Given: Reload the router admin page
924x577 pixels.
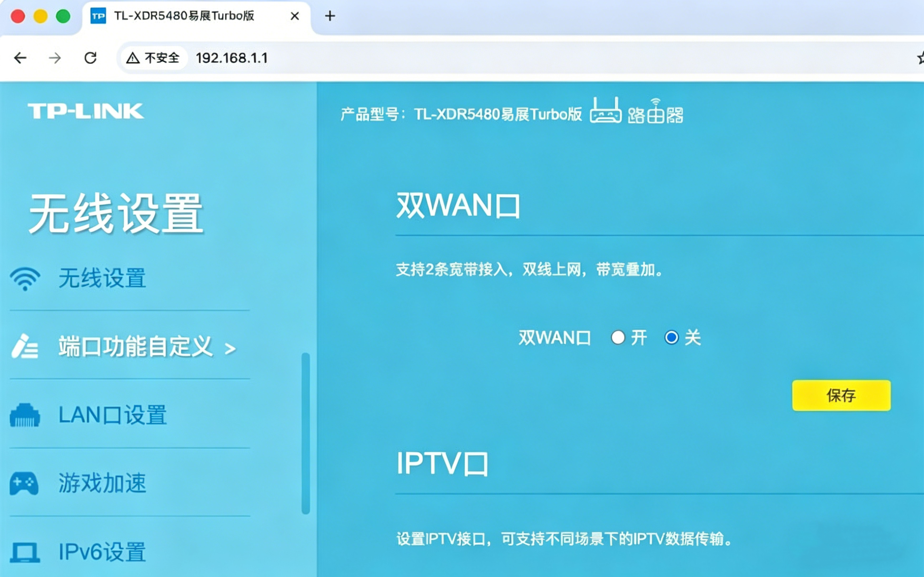Looking at the screenshot, I should tap(91, 58).
